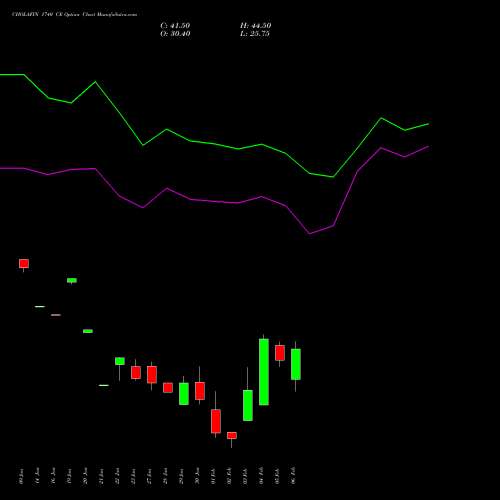The image size is (500, 500).
Task: Select the last green candle on the right
Action: point(296,364)
